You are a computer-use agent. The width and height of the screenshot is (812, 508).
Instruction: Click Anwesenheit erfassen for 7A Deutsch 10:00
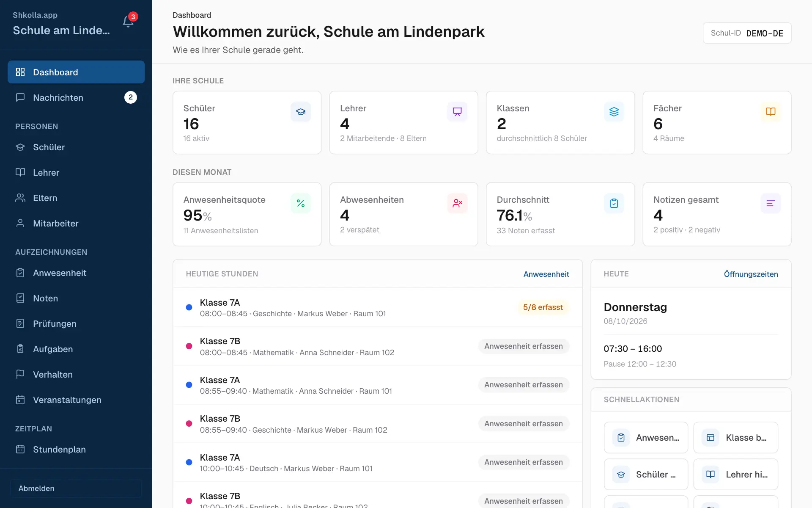click(x=524, y=462)
